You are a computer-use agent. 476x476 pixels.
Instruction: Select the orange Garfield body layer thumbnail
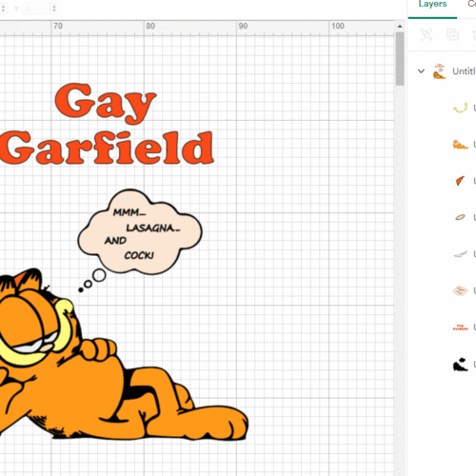click(460, 145)
